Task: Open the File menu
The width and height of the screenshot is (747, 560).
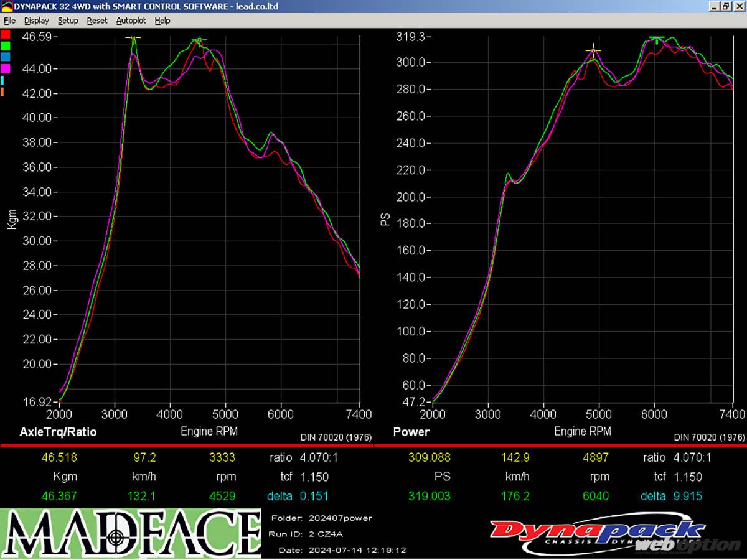Action: click(9, 21)
